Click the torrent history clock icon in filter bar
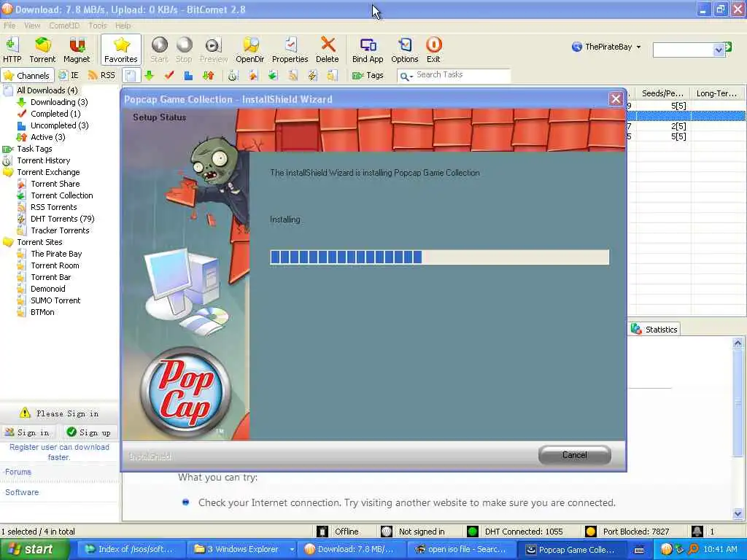Screen dimensions: 747x560 (x=233, y=75)
